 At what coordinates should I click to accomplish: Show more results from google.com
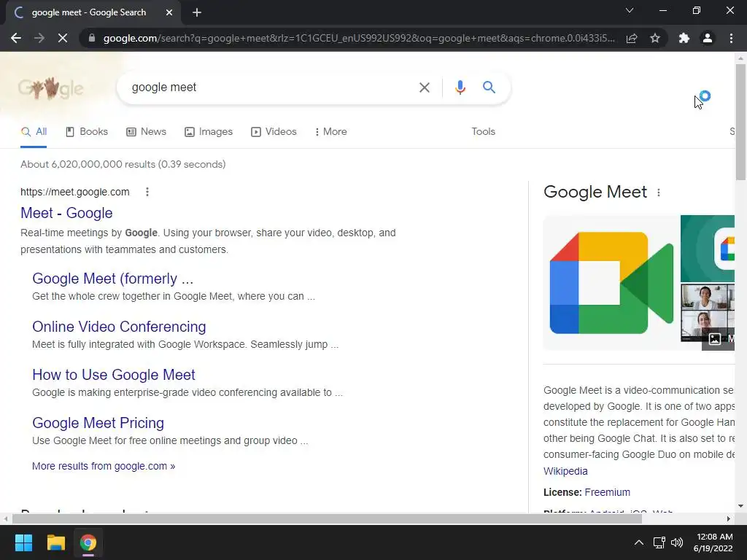click(x=104, y=466)
